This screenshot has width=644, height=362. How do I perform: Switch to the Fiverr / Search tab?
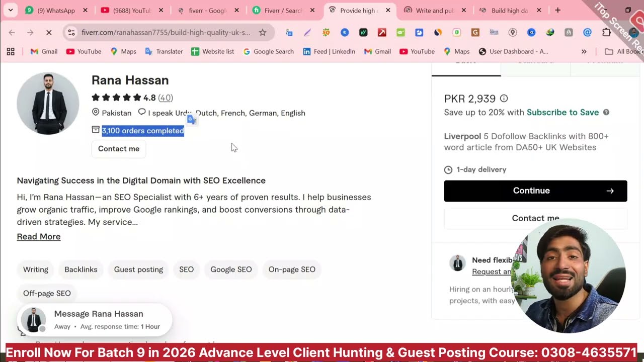283,11
